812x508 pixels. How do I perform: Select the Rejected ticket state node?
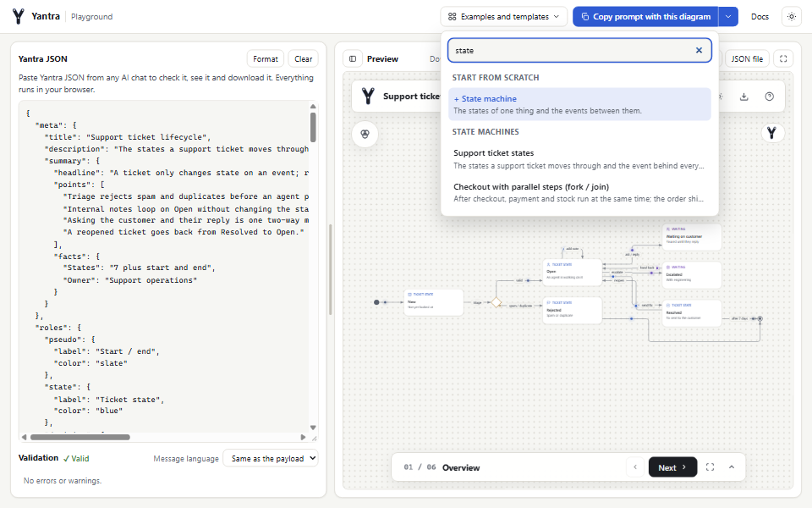(x=573, y=310)
